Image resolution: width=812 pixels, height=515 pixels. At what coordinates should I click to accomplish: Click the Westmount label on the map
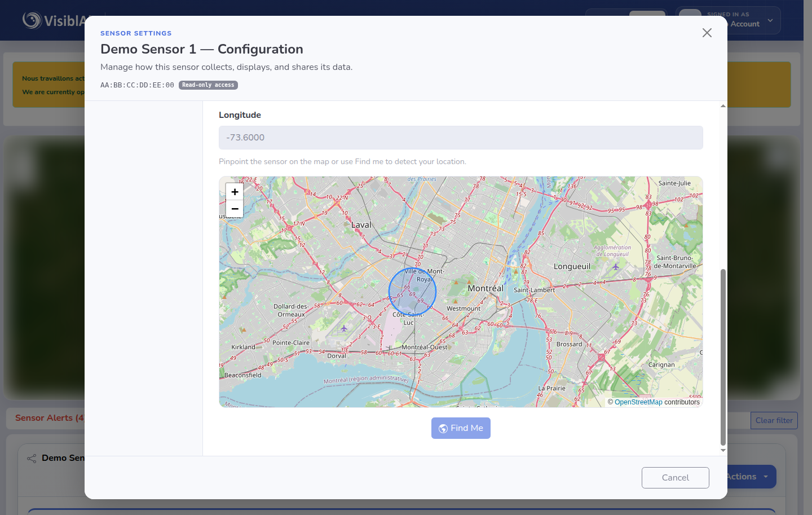pyautogui.click(x=464, y=309)
